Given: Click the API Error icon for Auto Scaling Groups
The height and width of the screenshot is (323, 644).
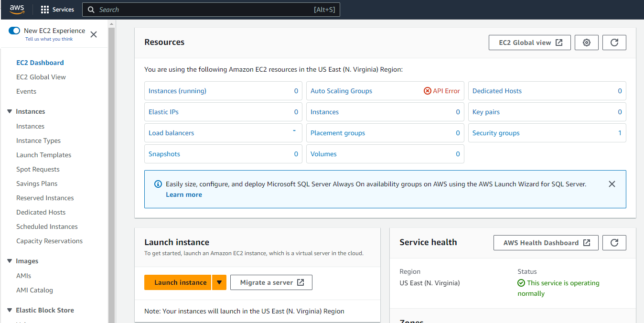Looking at the screenshot, I should [x=428, y=91].
